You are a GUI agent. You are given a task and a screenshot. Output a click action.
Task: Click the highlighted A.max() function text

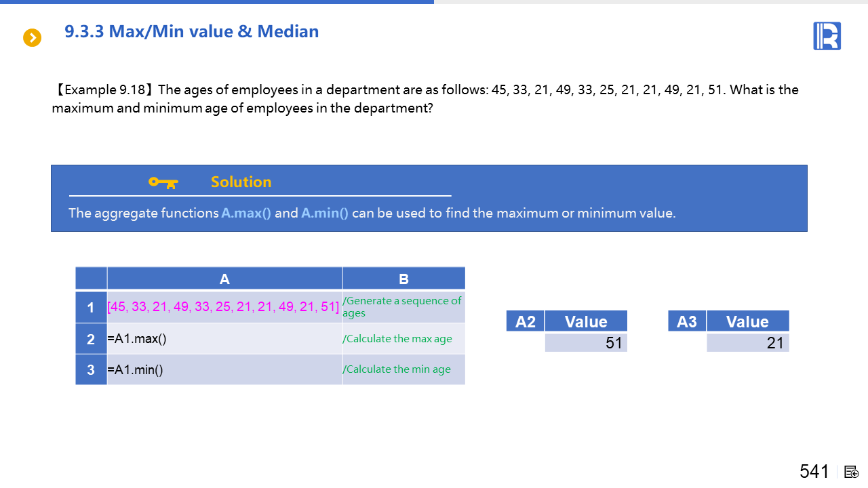(246, 213)
